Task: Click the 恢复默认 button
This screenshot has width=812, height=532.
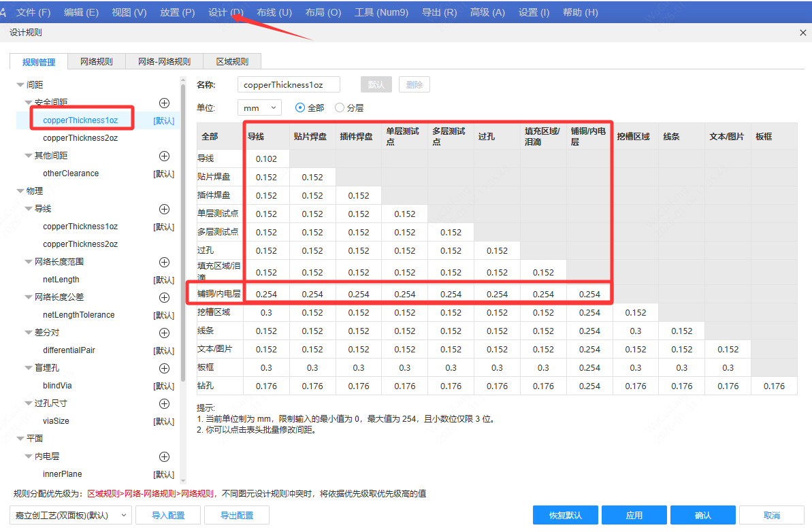Action: click(565, 516)
